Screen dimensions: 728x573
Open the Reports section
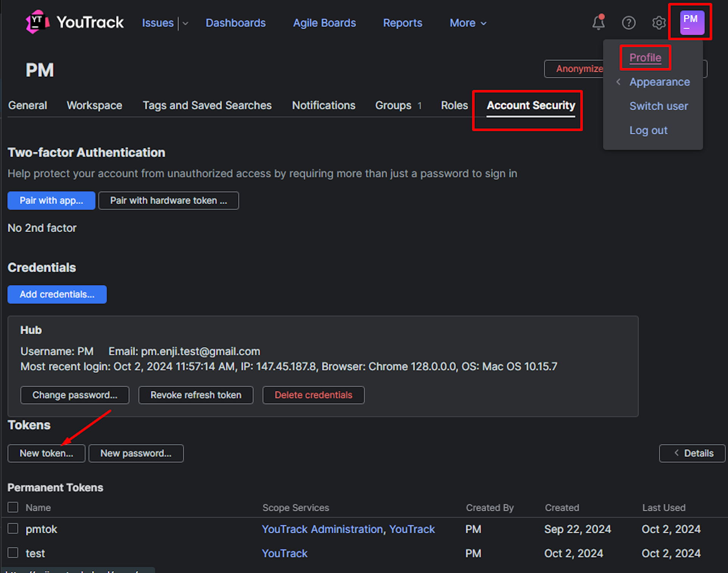tap(402, 23)
